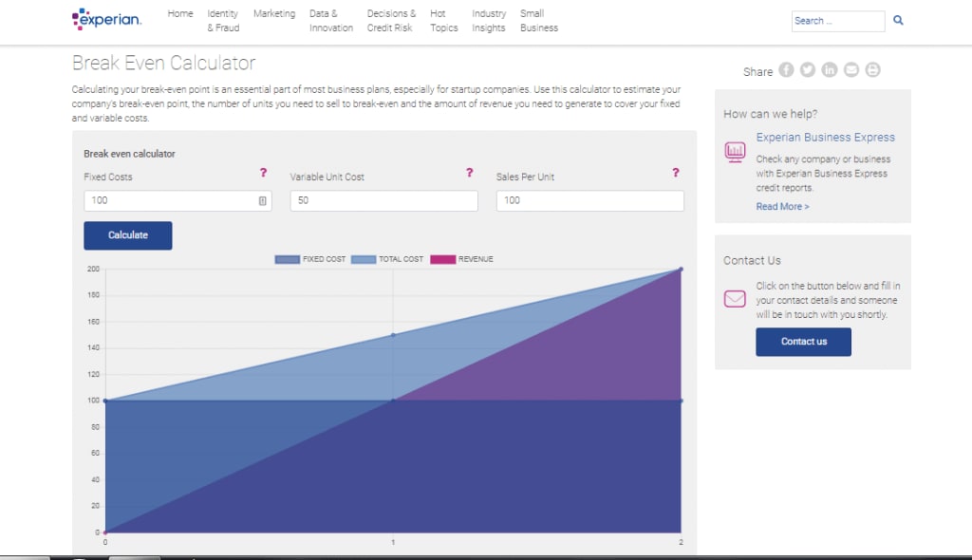
Task: Follow the Read More link
Action: point(782,207)
